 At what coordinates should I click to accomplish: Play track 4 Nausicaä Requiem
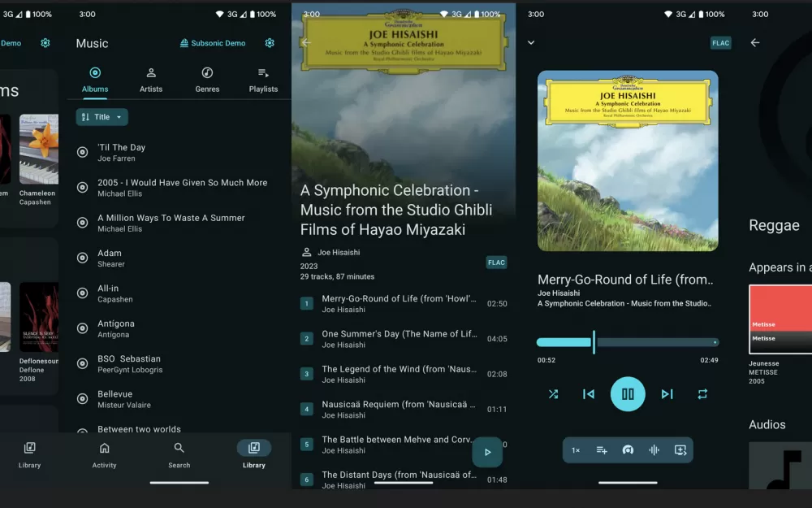404,410
